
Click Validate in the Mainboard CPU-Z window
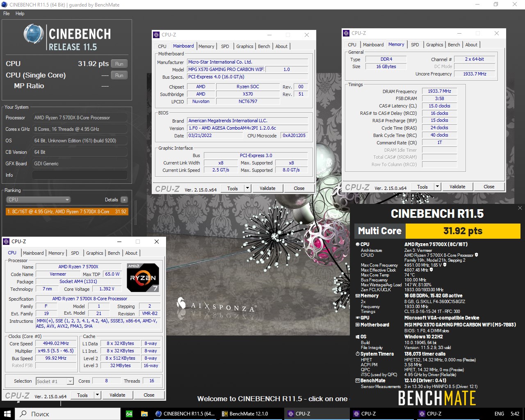coord(267,188)
